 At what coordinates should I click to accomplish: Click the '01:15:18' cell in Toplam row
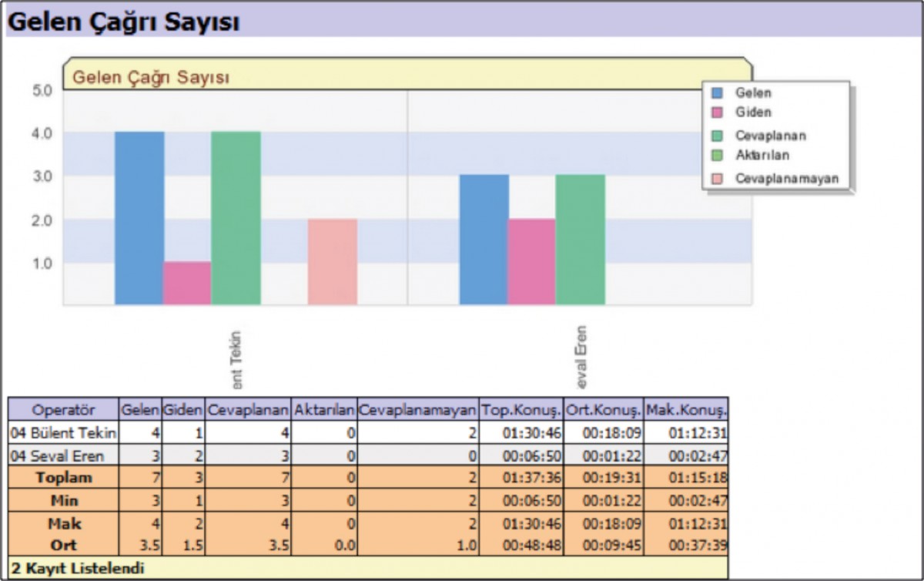[686, 477]
